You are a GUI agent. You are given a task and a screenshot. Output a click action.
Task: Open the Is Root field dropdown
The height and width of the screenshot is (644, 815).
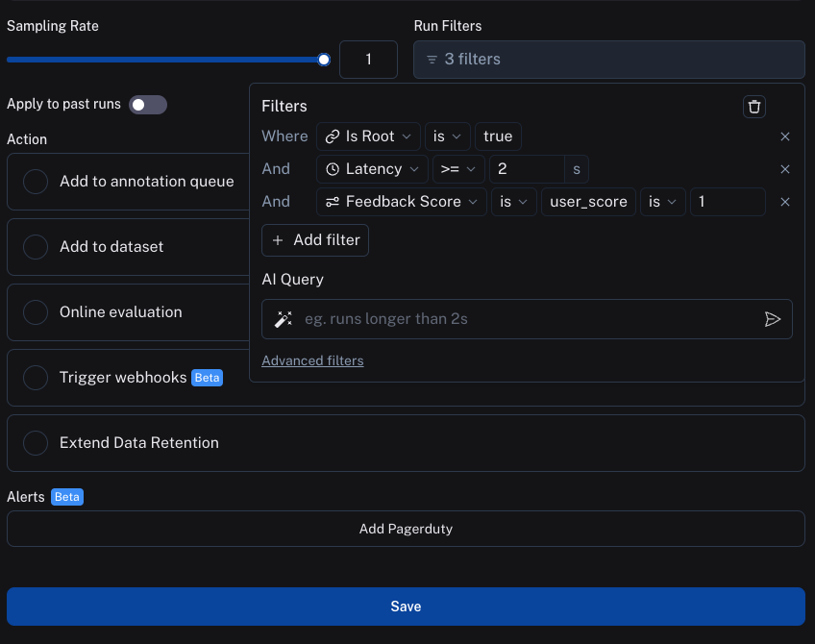pos(369,136)
